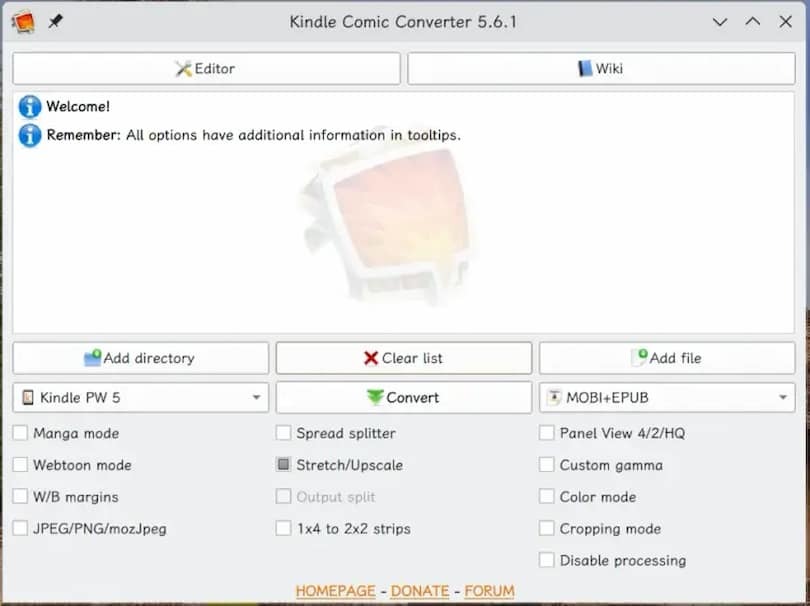Click the green arrow Convert icon
Image resolution: width=810 pixels, height=606 pixels.
point(375,397)
